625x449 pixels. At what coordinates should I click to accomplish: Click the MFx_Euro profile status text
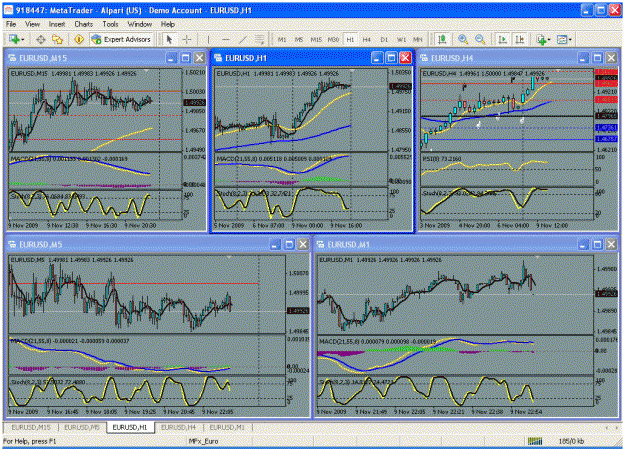tap(203, 441)
